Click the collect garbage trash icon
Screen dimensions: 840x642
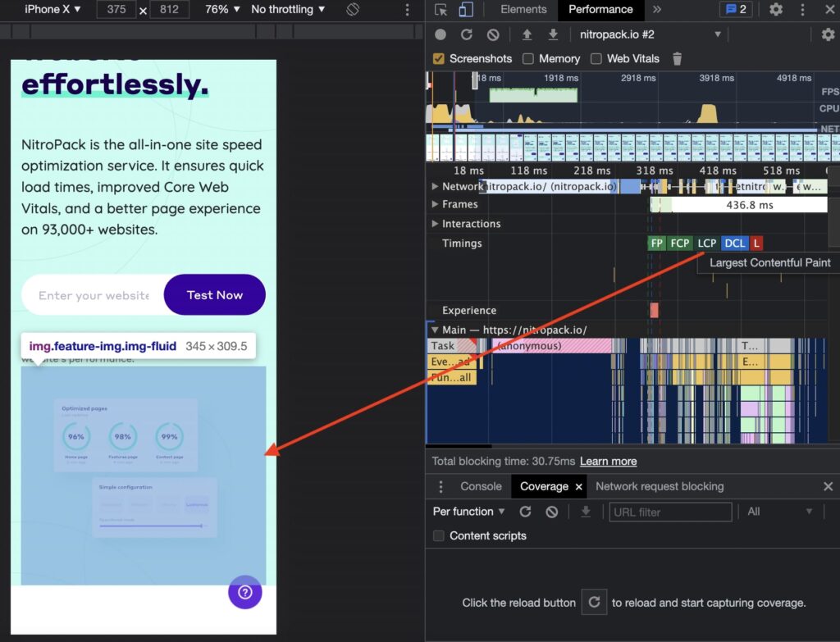pyautogui.click(x=677, y=58)
